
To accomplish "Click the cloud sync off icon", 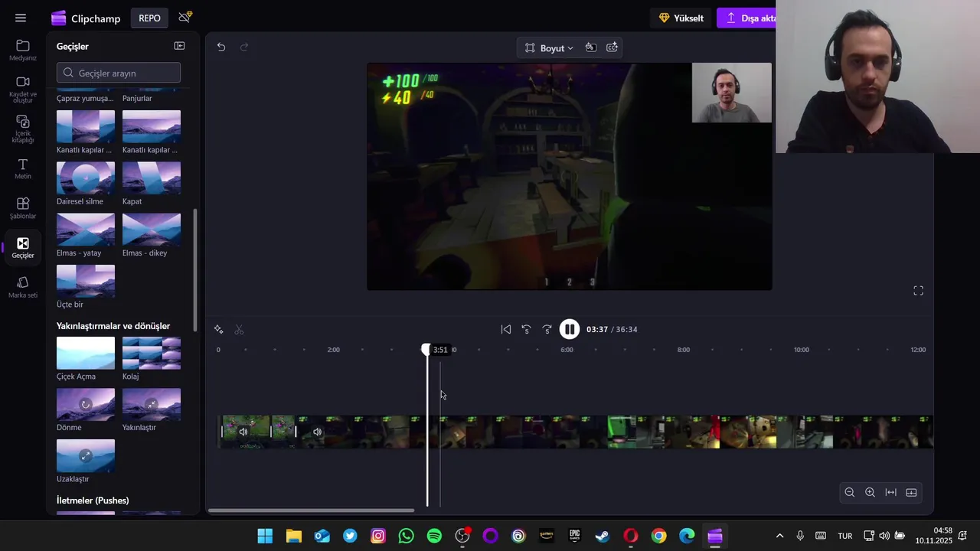I will pyautogui.click(x=185, y=17).
